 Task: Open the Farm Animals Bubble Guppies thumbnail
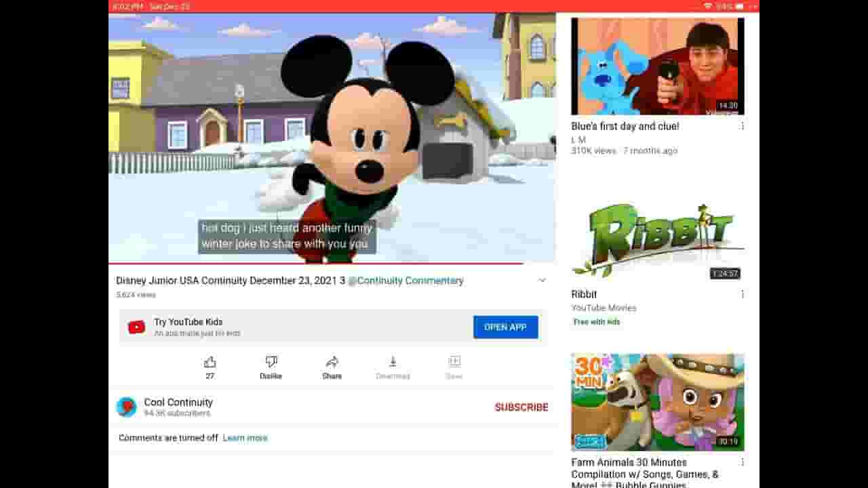tap(658, 403)
